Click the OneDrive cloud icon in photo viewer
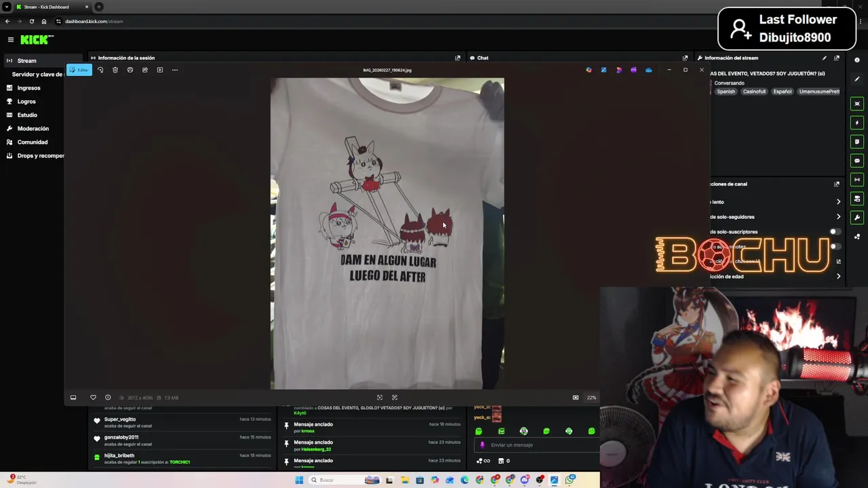 (x=649, y=70)
